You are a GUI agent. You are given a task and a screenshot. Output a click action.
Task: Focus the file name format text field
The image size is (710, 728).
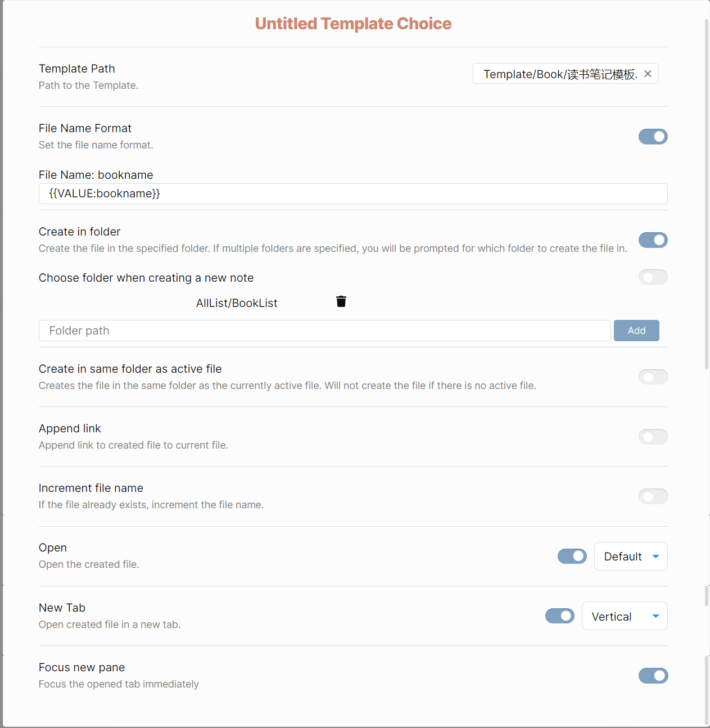click(x=352, y=194)
